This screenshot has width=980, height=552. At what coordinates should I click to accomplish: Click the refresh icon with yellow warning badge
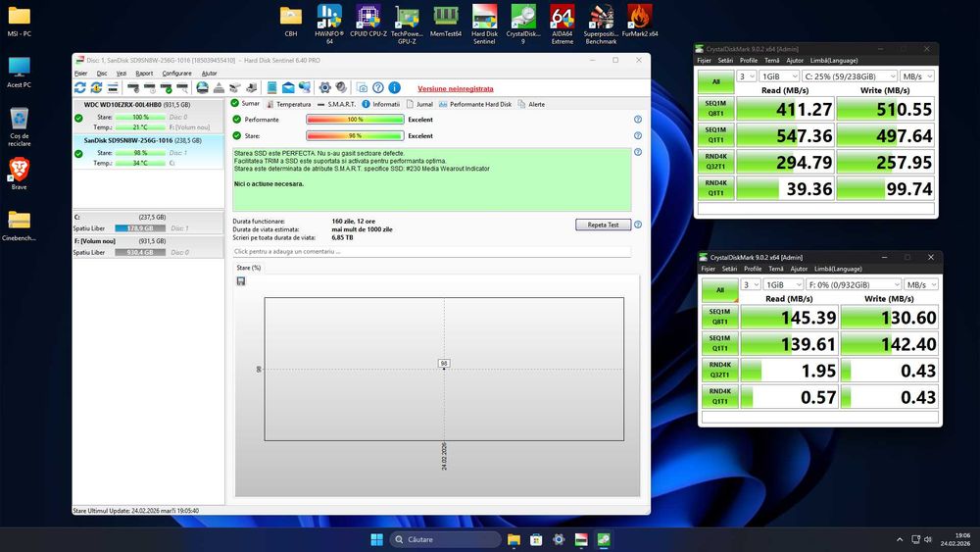click(96, 87)
